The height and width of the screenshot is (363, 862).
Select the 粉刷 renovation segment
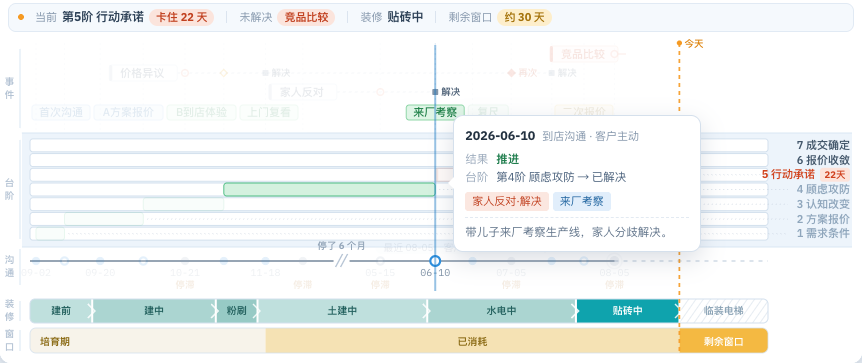tap(236, 311)
